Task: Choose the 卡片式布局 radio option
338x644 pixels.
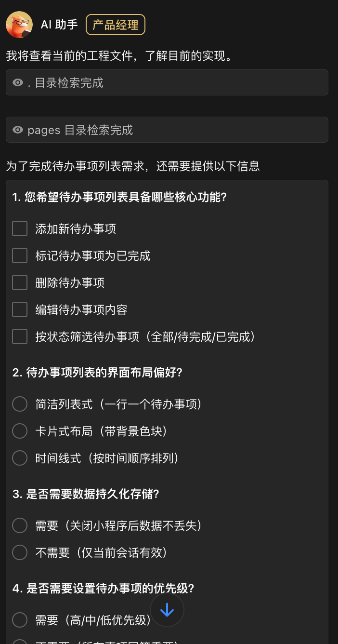Action: tap(20, 431)
